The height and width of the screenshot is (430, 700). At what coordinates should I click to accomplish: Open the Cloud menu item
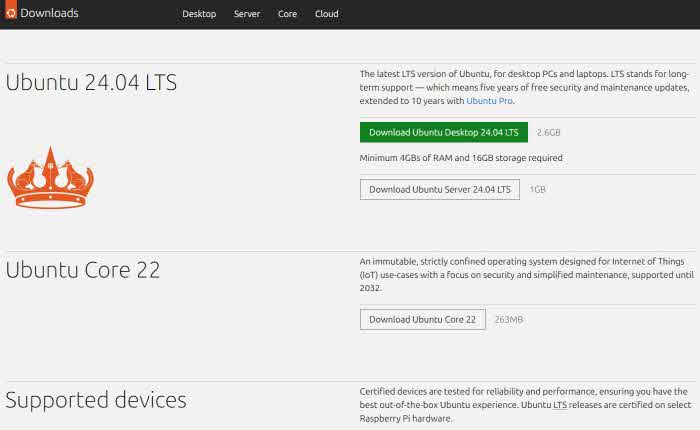point(327,14)
